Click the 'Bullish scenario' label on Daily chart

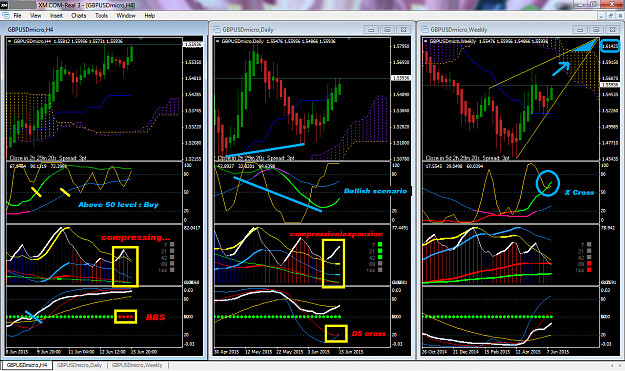click(x=375, y=191)
